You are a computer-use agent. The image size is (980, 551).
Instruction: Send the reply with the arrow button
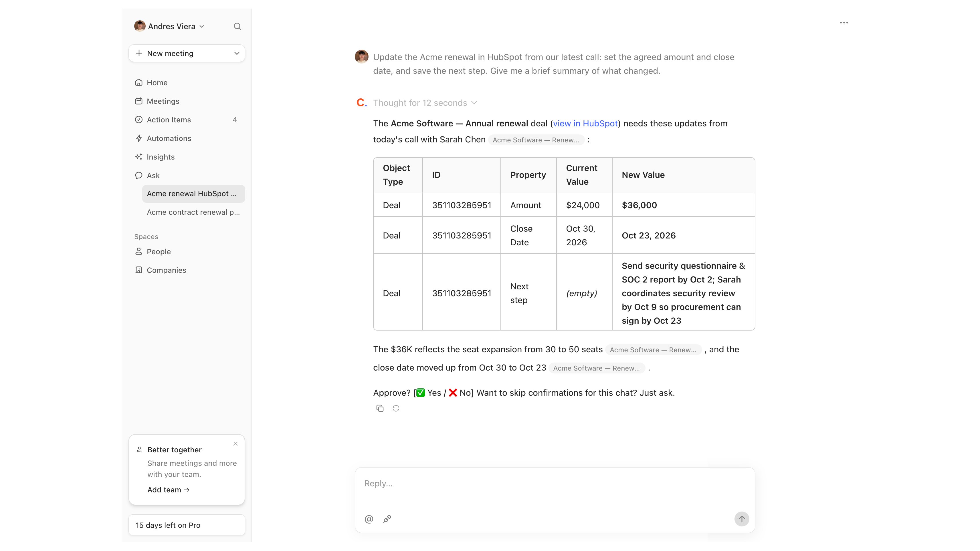(741, 519)
